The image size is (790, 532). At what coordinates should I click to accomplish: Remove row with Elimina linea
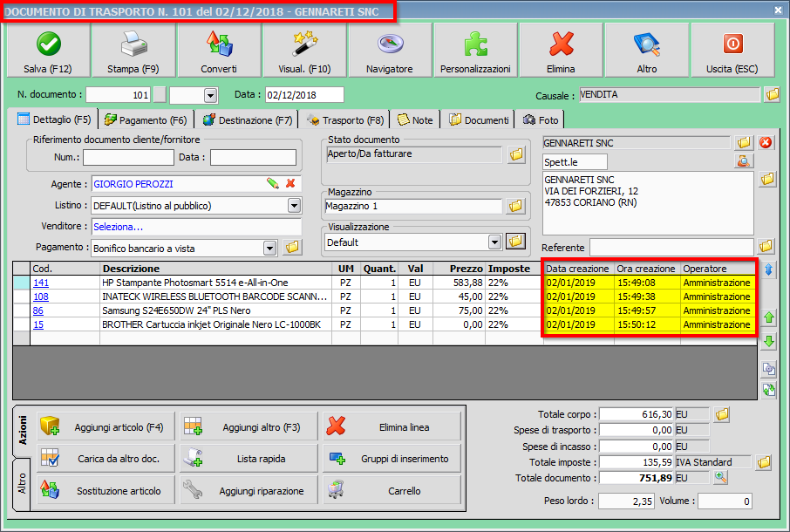tap(392, 427)
